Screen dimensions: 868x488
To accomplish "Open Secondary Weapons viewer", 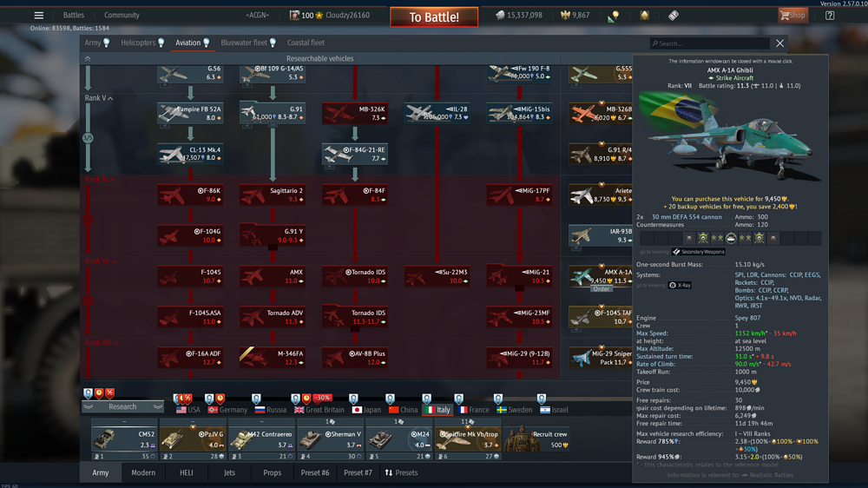I will click(x=699, y=252).
